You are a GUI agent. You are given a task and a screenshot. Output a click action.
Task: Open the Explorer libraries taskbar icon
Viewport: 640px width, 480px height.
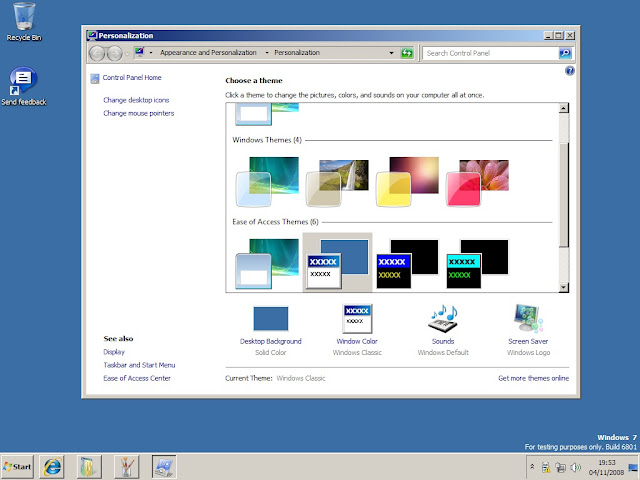(89, 467)
